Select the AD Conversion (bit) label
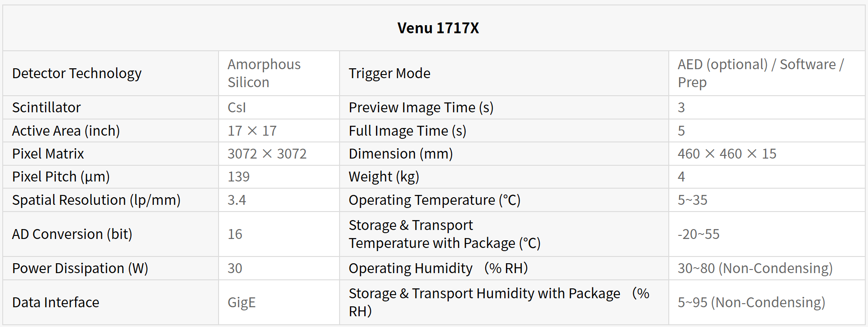Screen dimensions: 868x327 pyautogui.click(x=72, y=234)
